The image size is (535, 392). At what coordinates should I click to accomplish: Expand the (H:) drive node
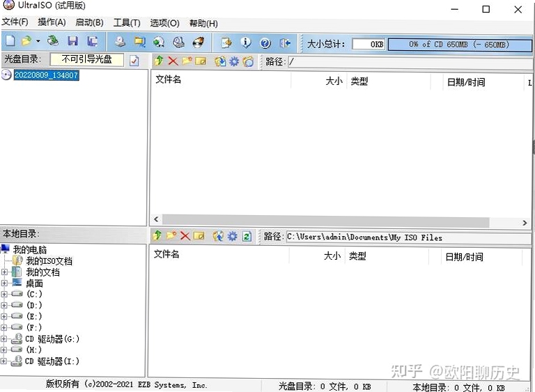tap(4, 350)
